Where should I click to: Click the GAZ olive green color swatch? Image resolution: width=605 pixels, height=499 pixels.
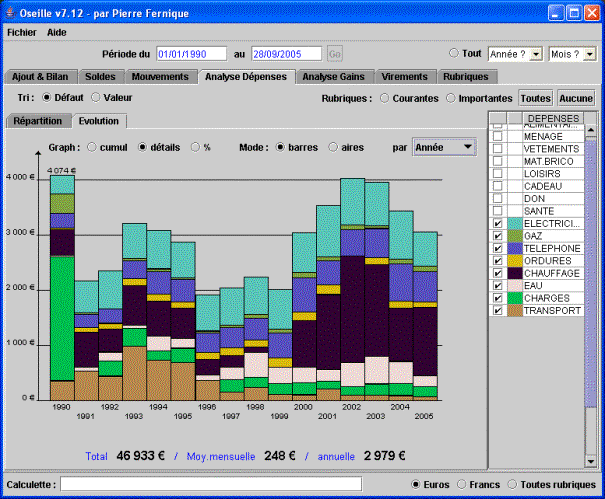point(515,236)
